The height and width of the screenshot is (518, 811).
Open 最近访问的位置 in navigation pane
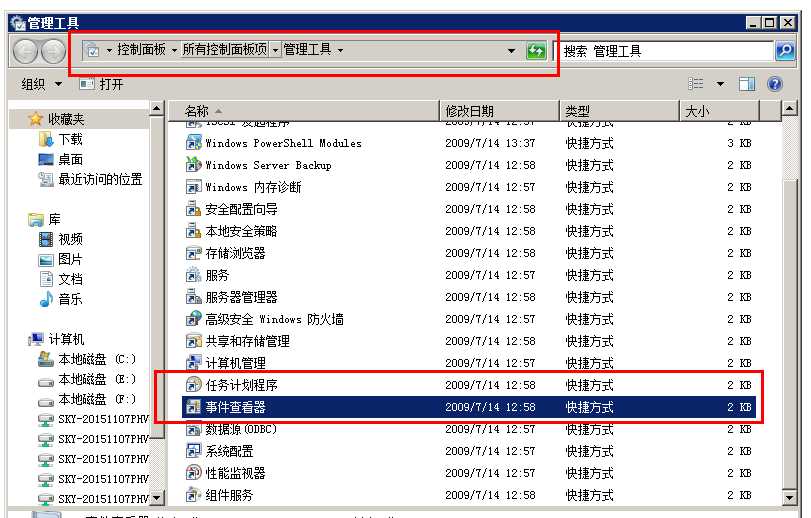91,179
